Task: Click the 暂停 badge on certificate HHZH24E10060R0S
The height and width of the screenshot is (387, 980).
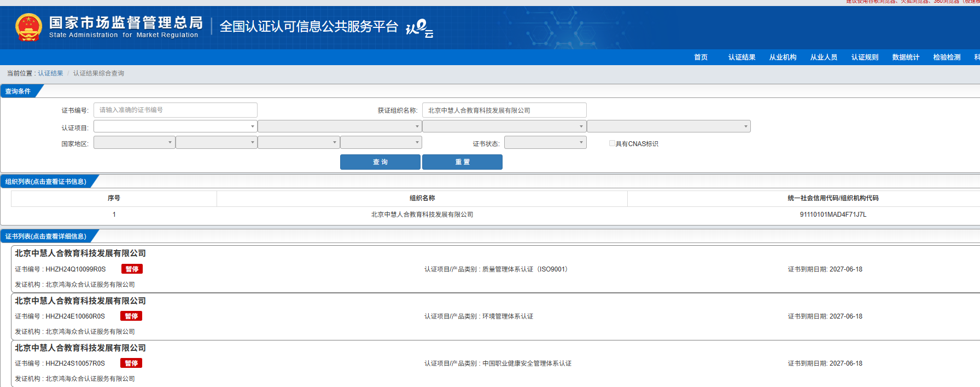Action: [x=131, y=316]
